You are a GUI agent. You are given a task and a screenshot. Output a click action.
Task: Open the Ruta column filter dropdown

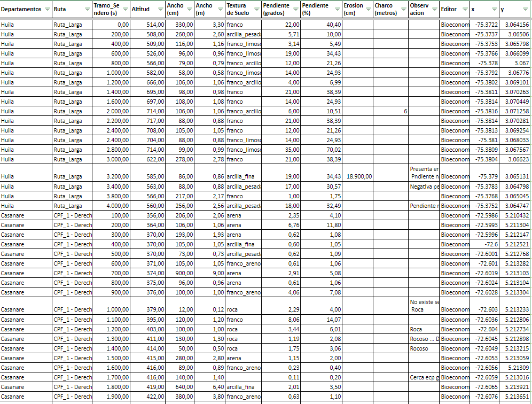[87, 10]
